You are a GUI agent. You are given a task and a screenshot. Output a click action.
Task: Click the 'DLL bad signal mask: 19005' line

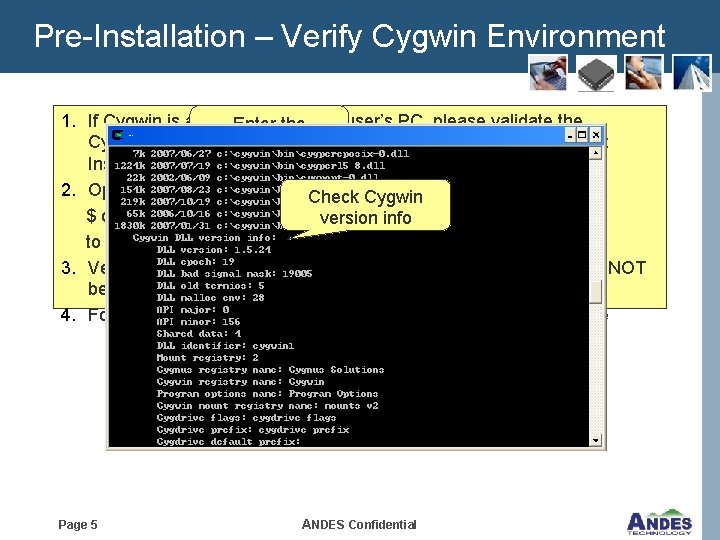[234, 274]
